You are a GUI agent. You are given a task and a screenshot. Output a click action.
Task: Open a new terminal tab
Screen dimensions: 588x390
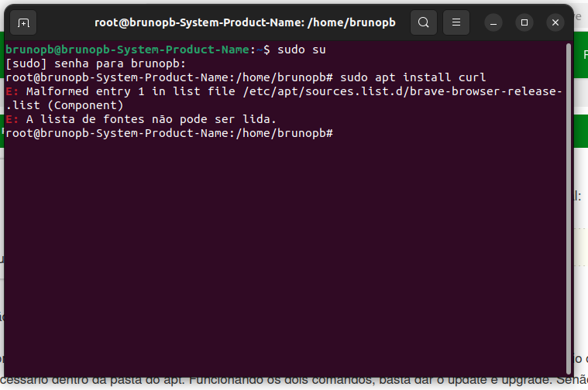pos(23,23)
